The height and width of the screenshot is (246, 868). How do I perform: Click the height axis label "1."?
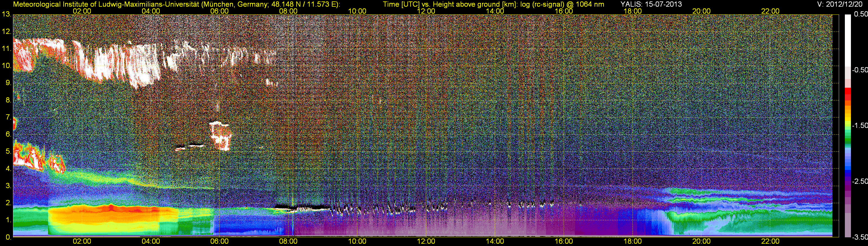pyautogui.click(x=8, y=220)
